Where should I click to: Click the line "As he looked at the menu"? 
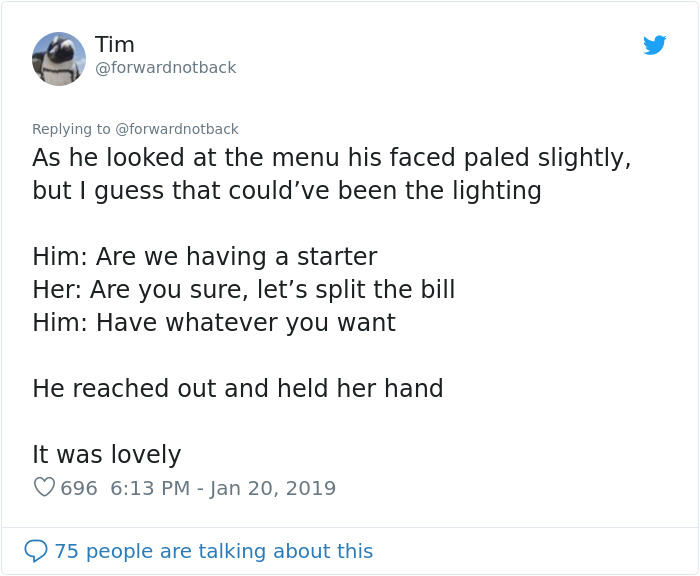point(331,158)
